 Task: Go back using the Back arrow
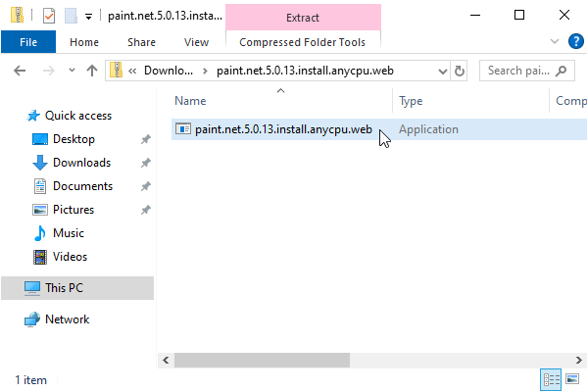pos(20,71)
